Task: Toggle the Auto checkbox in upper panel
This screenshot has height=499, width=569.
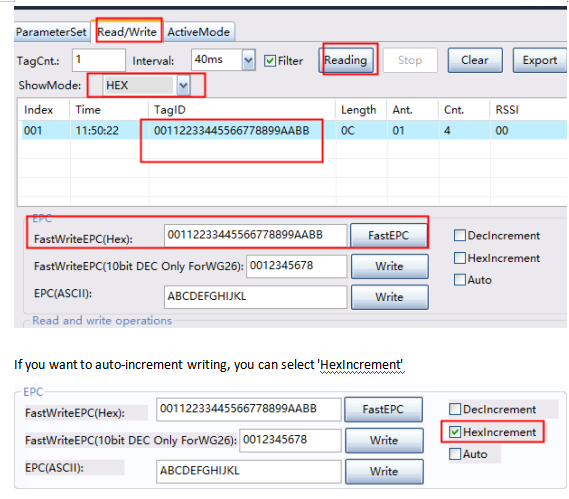Action: pos(459,279)
